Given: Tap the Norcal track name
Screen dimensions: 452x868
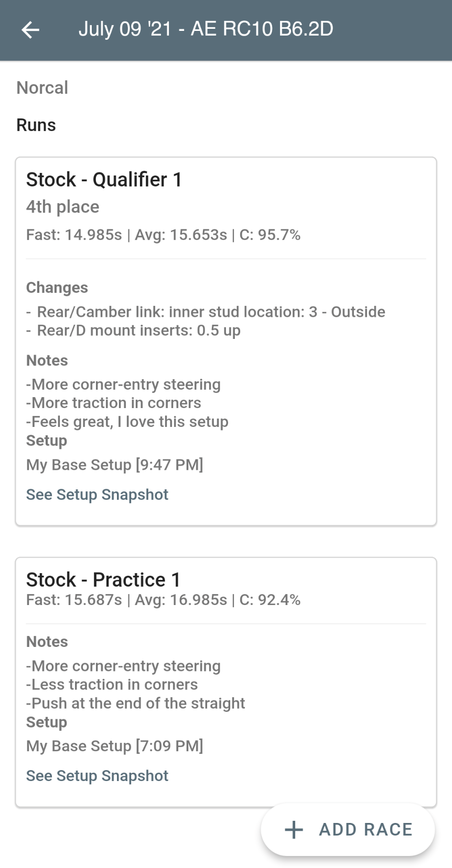Looking at the screenshot, I should [42, 87].
